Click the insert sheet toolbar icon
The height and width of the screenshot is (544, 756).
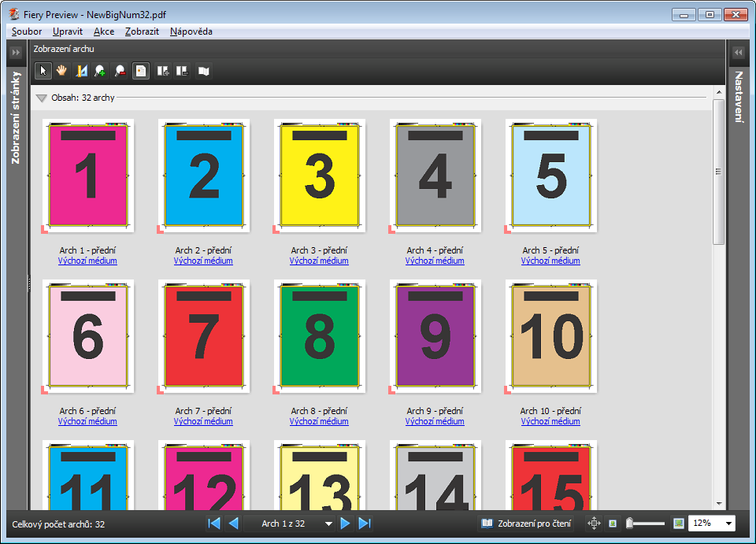(163, 72)
